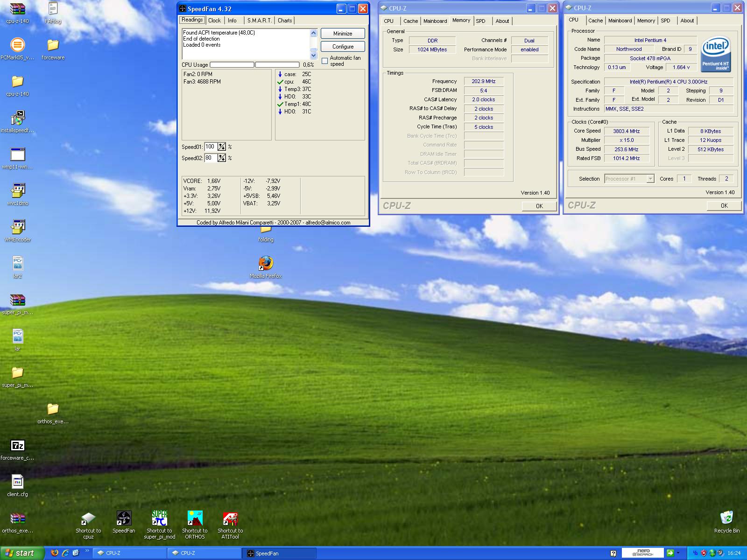Open the cpu-z-140 archive desktop icon
The height and width of the screenshot is (560, 747).
point(17,13)
